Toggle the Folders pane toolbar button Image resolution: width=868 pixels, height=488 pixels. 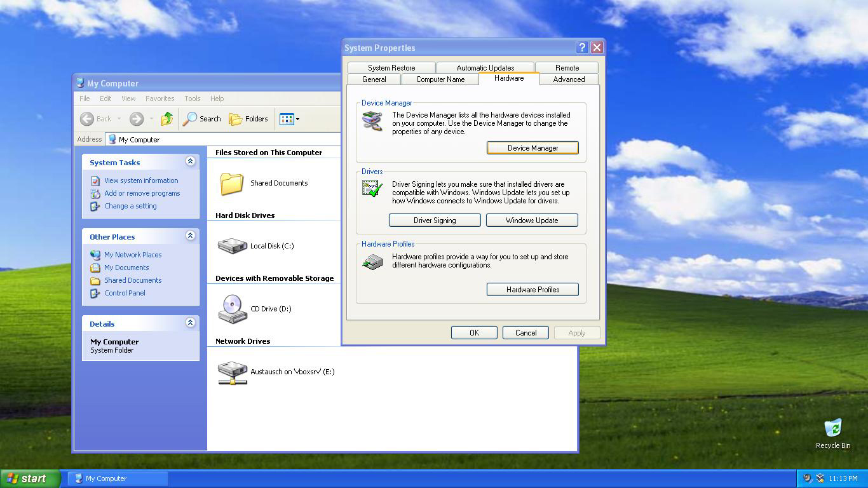click(x=248, y=119)
